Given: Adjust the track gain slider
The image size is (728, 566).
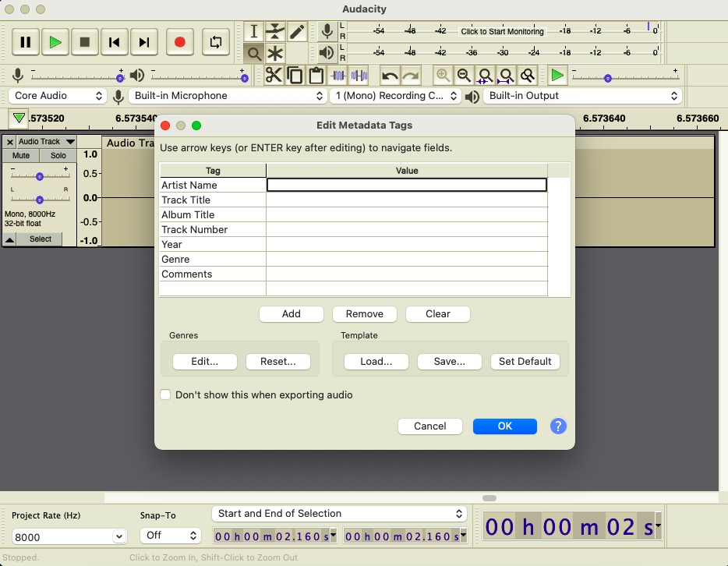Looking at the screenshot, I should (x=39, y=175).
